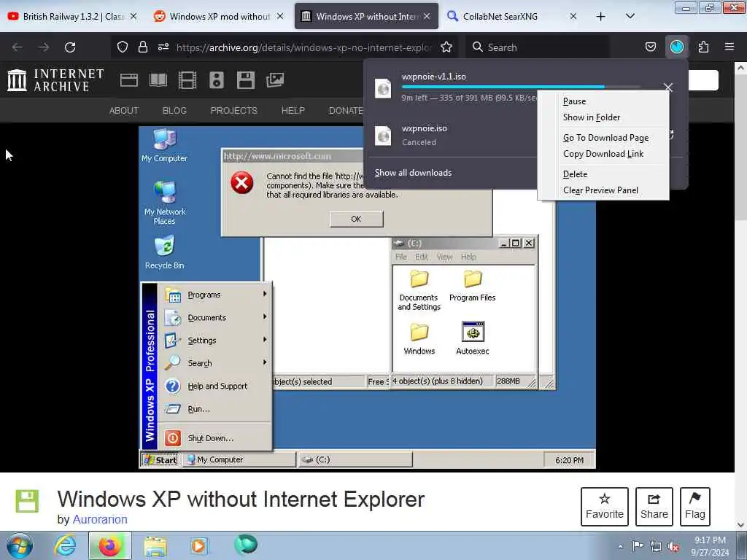Image resolution: width=747 pixels, height=560 pixels.
Task: Click the green software floppy icon by title
Action: pos(27,501)
